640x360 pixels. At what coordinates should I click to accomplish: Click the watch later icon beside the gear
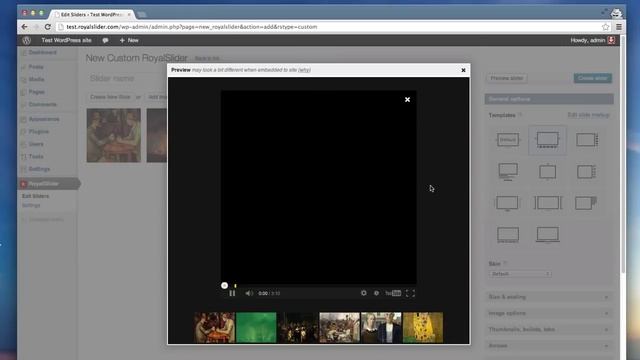click(376, 293)
